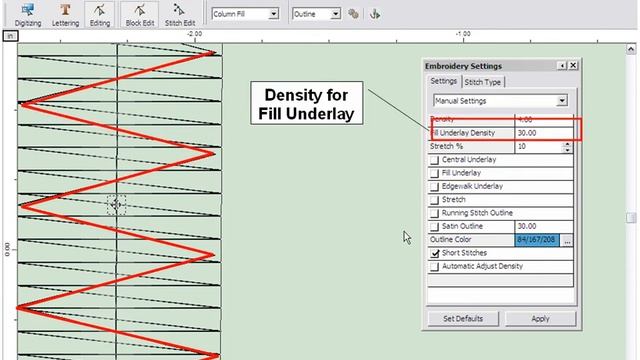Click the Stretch % value field
640x360 pixels.
(x=539, y=147)
